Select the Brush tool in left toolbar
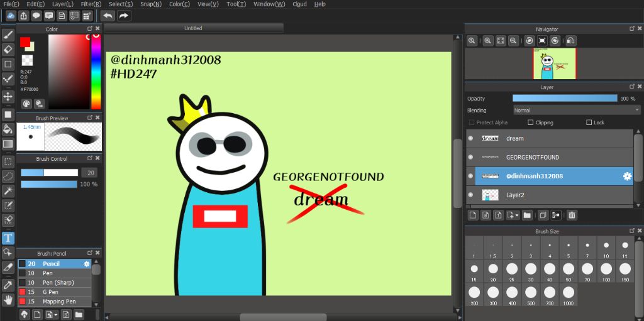 8,35
